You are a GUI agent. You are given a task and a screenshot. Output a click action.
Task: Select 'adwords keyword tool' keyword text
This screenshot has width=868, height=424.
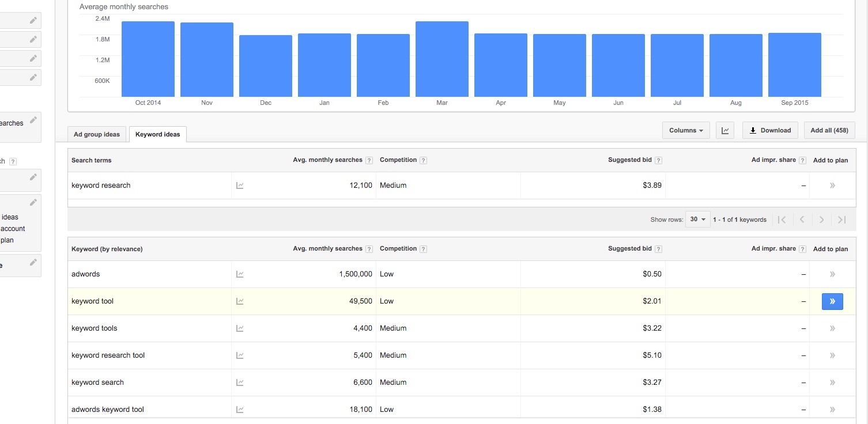108,410
